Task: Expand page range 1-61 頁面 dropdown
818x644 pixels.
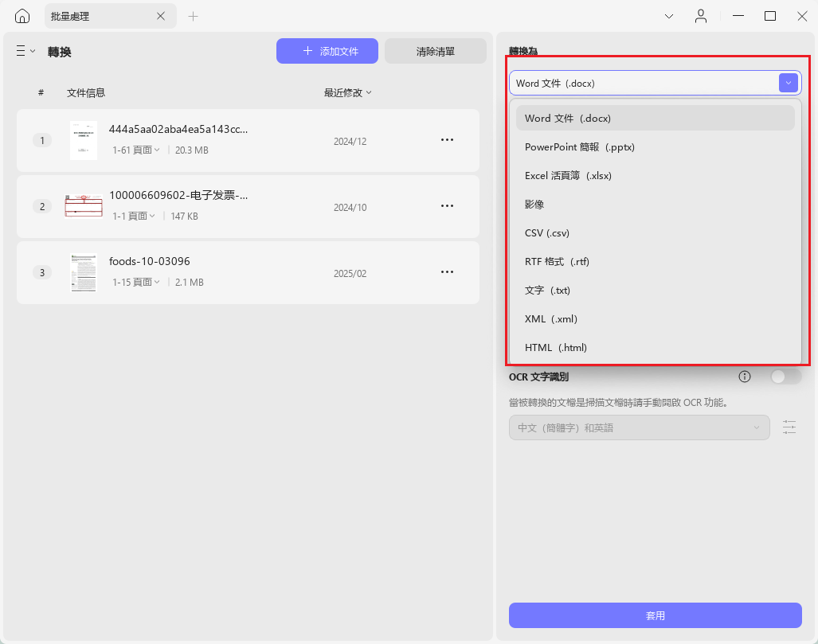Action: [x=136, y=150]
